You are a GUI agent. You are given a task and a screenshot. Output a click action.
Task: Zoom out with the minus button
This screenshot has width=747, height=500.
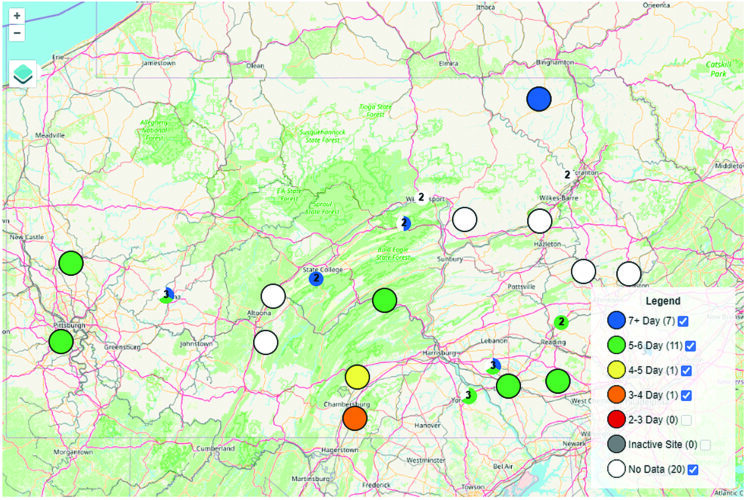click(x=17, y=33)
